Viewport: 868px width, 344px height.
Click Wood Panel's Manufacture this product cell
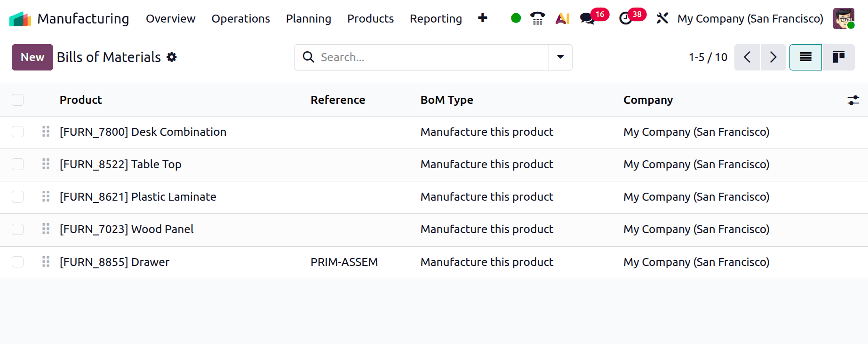(x=487, y=229)
